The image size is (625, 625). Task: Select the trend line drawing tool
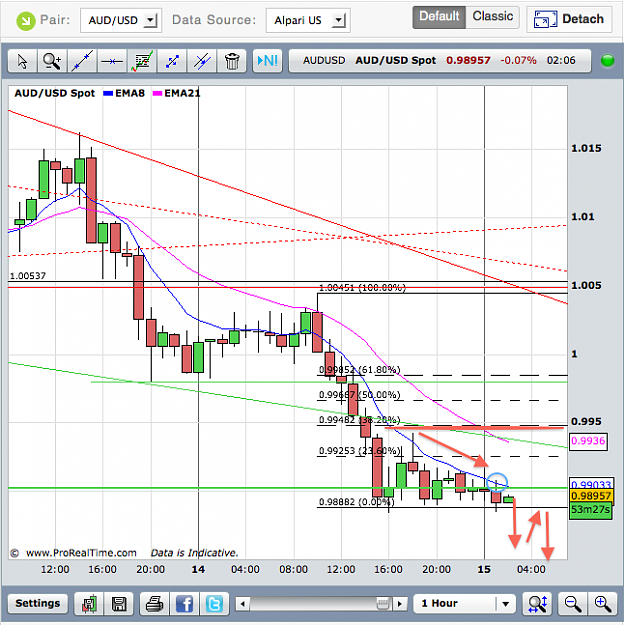pos(82,61)
